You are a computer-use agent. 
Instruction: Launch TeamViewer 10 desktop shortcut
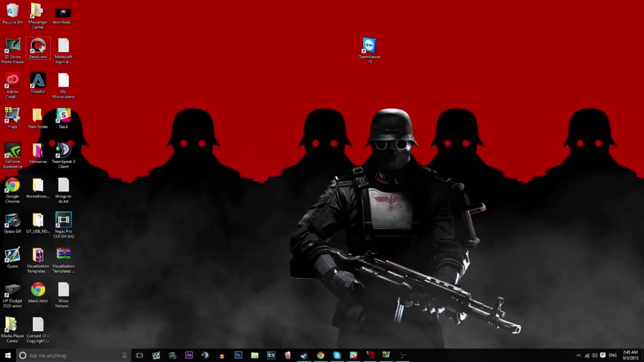click(x=369, y=51)
